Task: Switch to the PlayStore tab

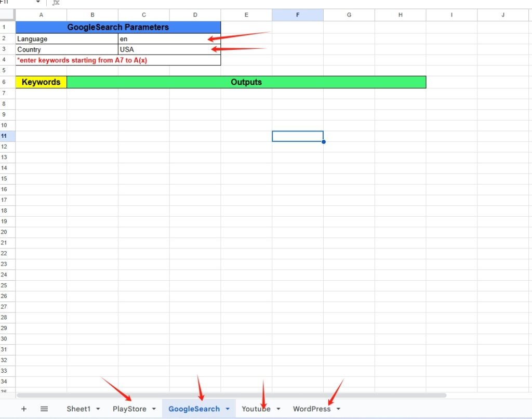Action: (129, 409)
